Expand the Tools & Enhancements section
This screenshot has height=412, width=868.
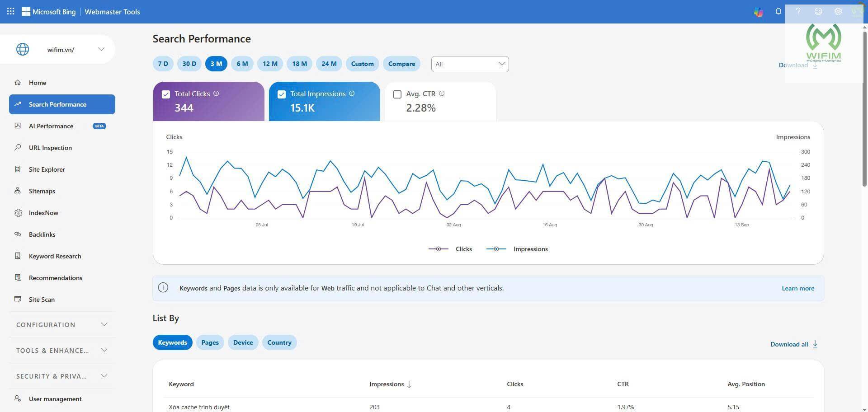pyautogui.click(x=61, y=350)
